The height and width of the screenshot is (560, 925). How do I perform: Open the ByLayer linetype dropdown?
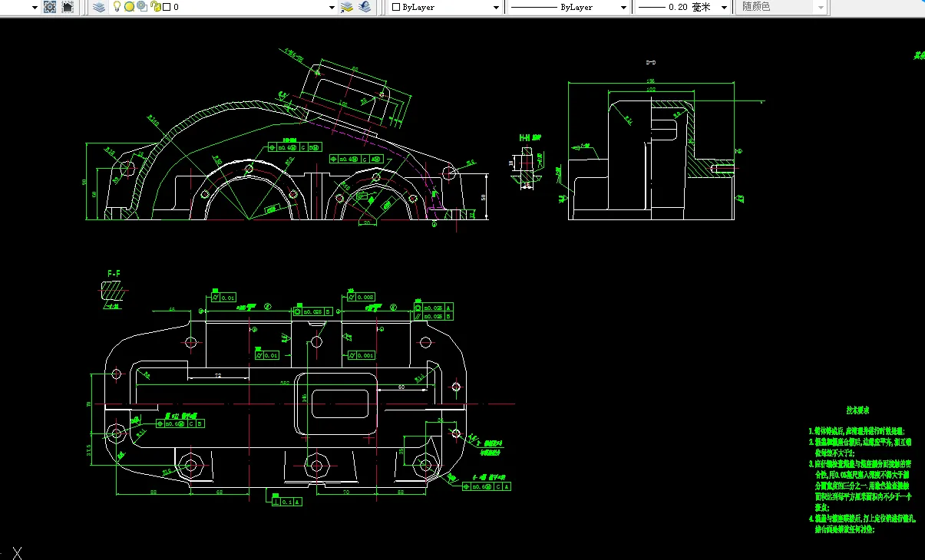623,8
